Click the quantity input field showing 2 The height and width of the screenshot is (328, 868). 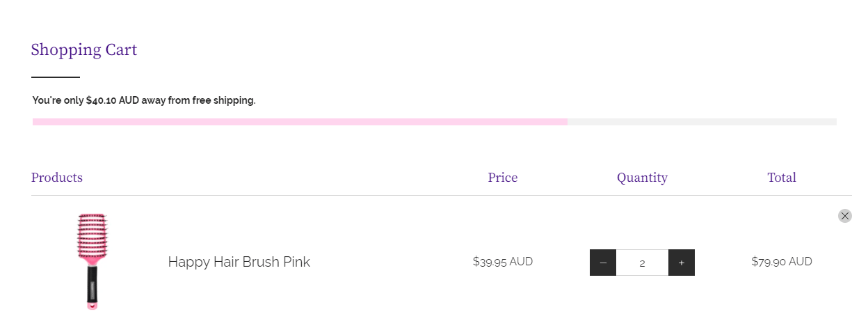point(642,263)
